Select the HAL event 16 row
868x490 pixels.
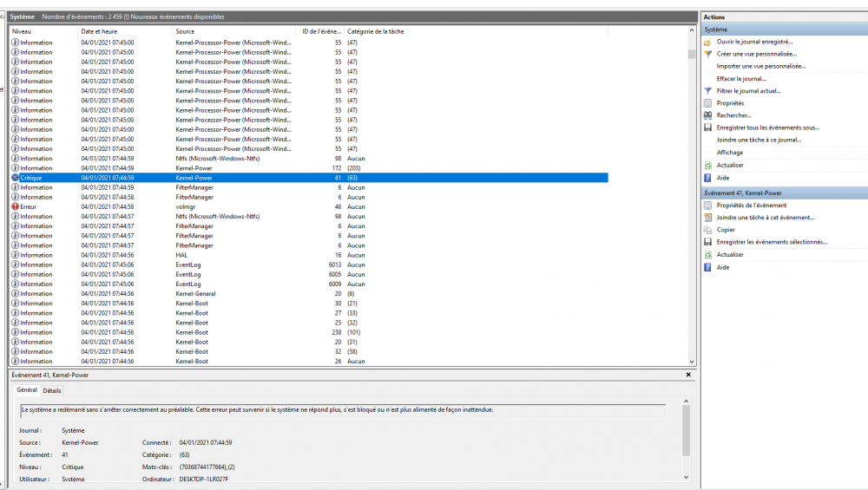[x=309, y=255]
